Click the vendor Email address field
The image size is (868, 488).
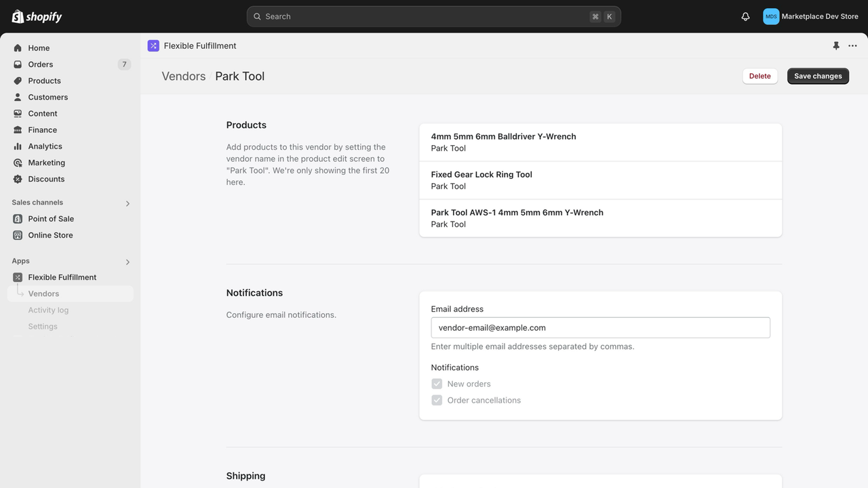pyautogui.click(x=600, y=327)
